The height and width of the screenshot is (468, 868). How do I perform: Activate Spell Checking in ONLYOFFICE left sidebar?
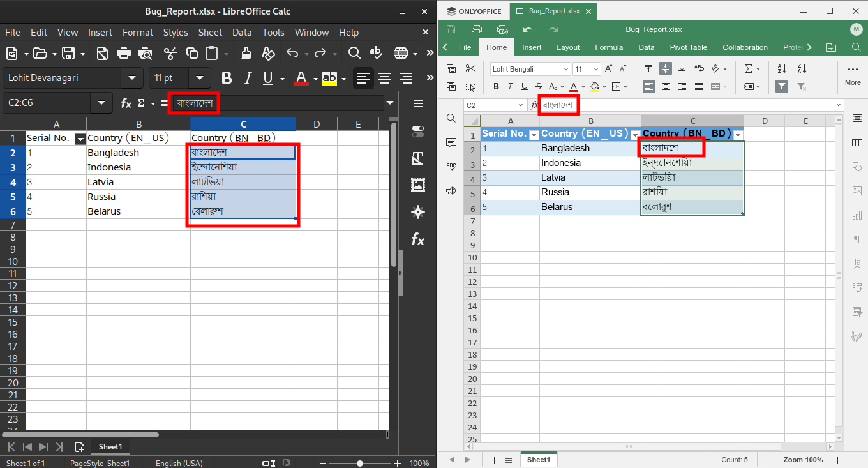(x=451, y=166)
